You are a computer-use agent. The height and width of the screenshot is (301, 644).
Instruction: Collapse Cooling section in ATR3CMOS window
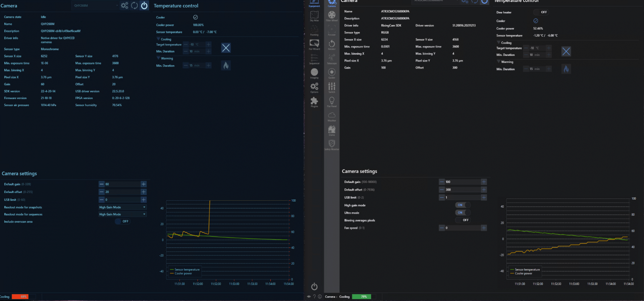[x=498, y=43]
